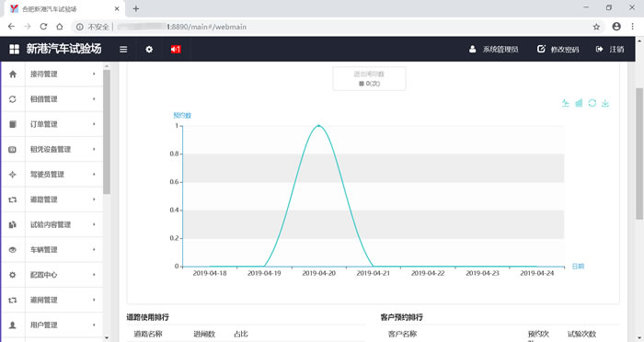Click the 试验次数 column header
The height and width of the screenshot is (342, 644).
[581, 334]
